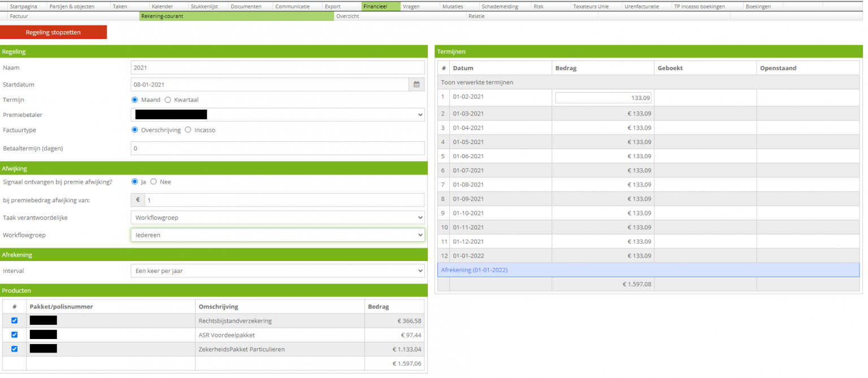This screenshot has width=868, height=378.
Task: Click the Afrekening (01-01-2022) link
Action: coord(474,270)
